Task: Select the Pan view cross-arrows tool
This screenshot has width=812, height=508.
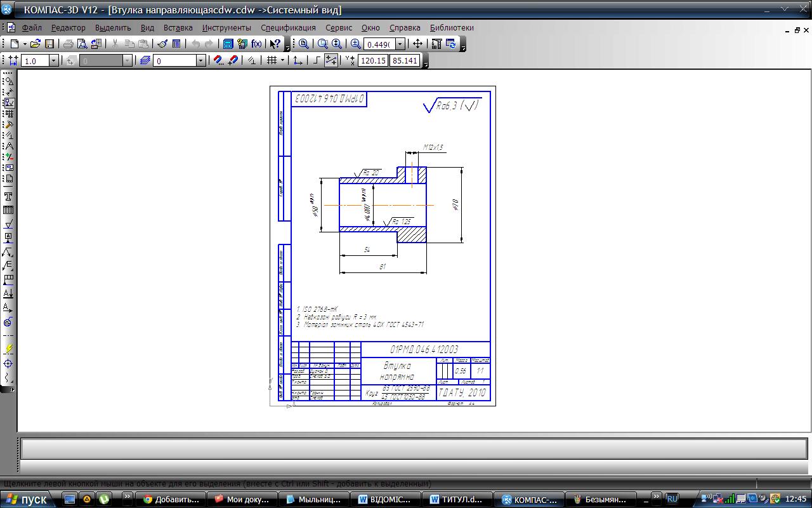Action: [x=417, y=44]
